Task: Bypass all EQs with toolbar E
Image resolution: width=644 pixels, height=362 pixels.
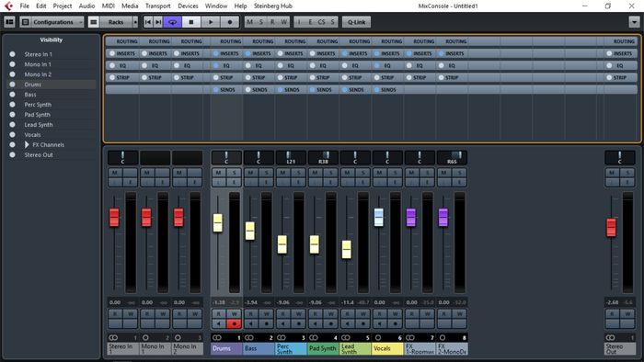Action: click(x=310, y=22)
